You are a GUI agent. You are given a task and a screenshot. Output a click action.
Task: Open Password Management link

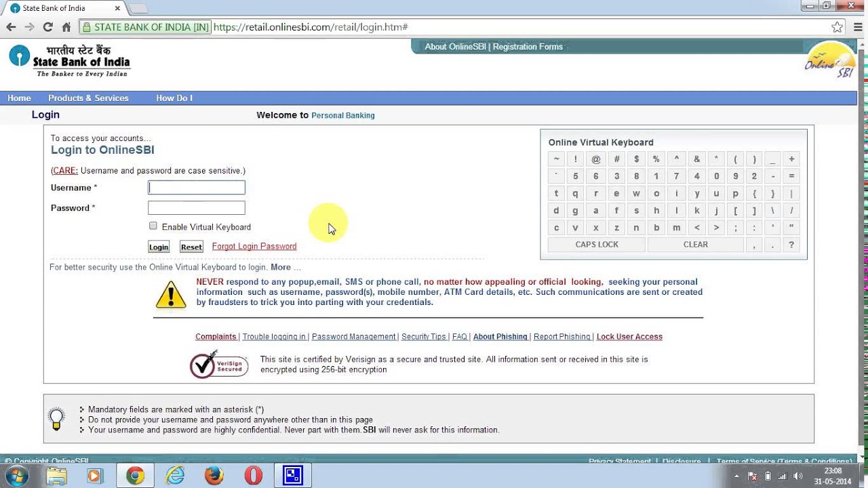(353, 337)
